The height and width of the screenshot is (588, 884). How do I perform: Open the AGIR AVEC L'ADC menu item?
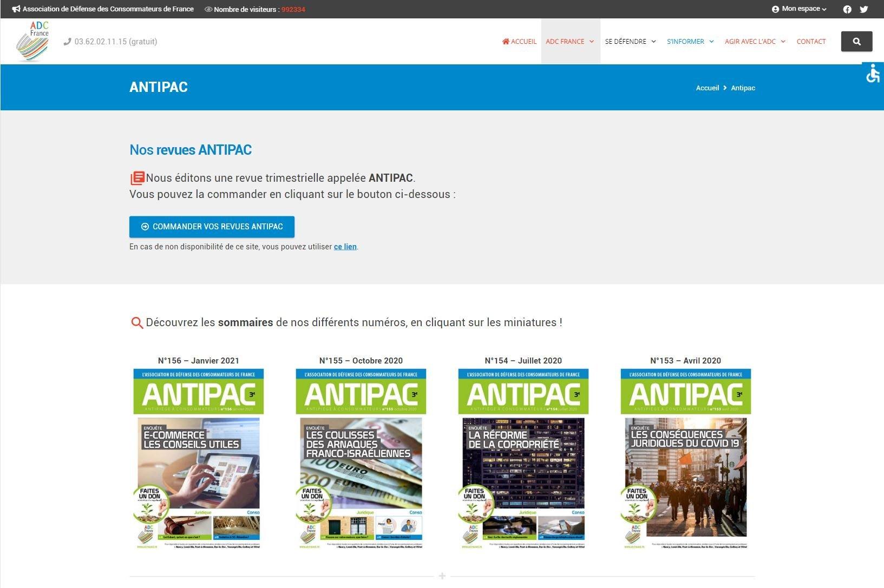click(750, 42)
